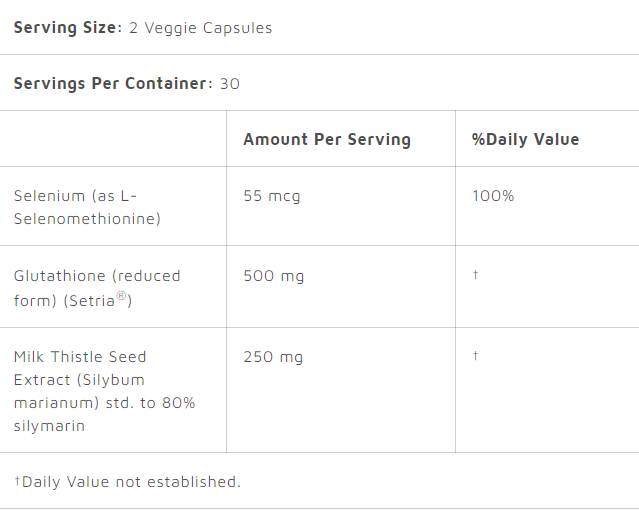
Task: Click the Selenium ingredient name cell
Action: [86, 207]
